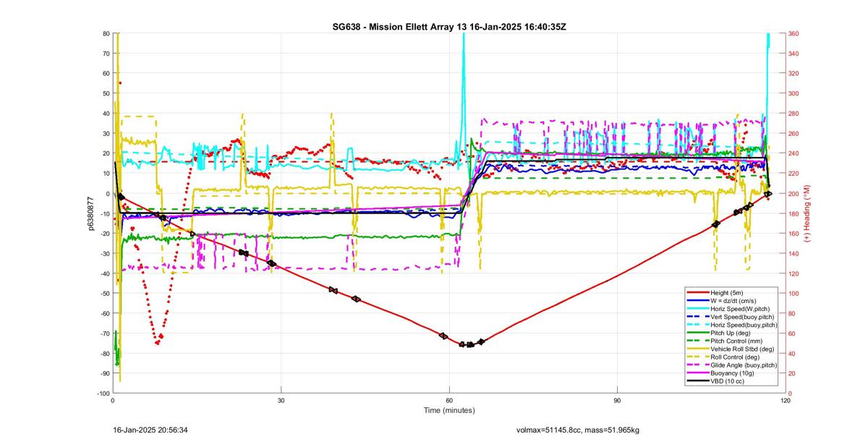Click the "140" tick on the heading axis
Image resolution: width=868 pixels, height=442 pixels.
794,253
